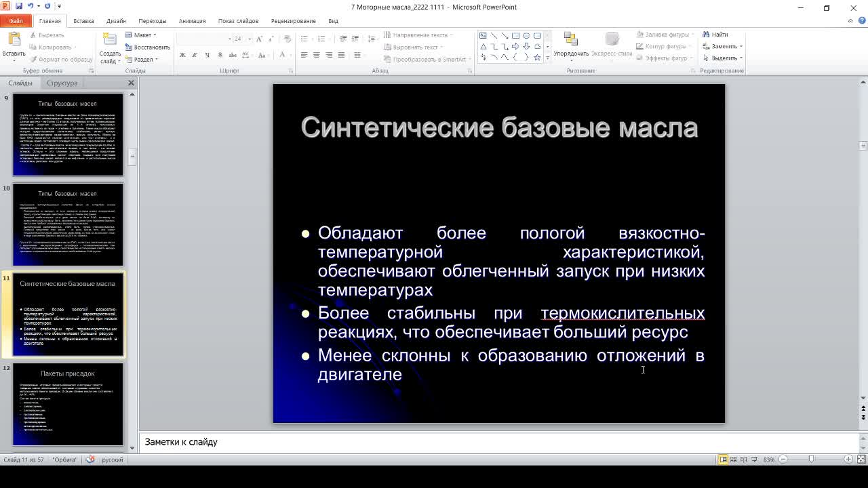Center-align the text
The height and width of the screenshot is (488, 868).
(x=316, y=55)
